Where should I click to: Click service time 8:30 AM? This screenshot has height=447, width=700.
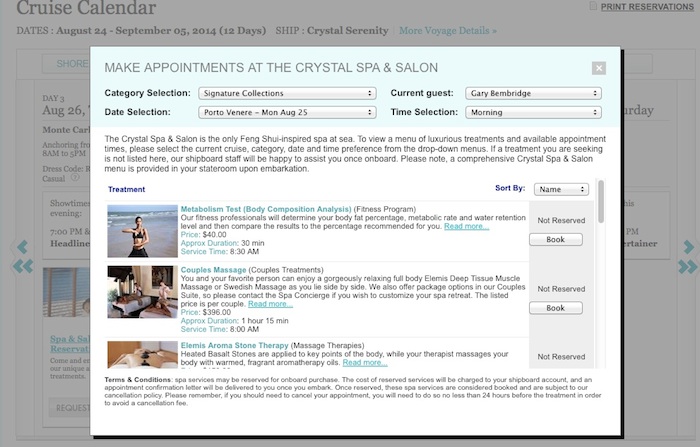244,252
